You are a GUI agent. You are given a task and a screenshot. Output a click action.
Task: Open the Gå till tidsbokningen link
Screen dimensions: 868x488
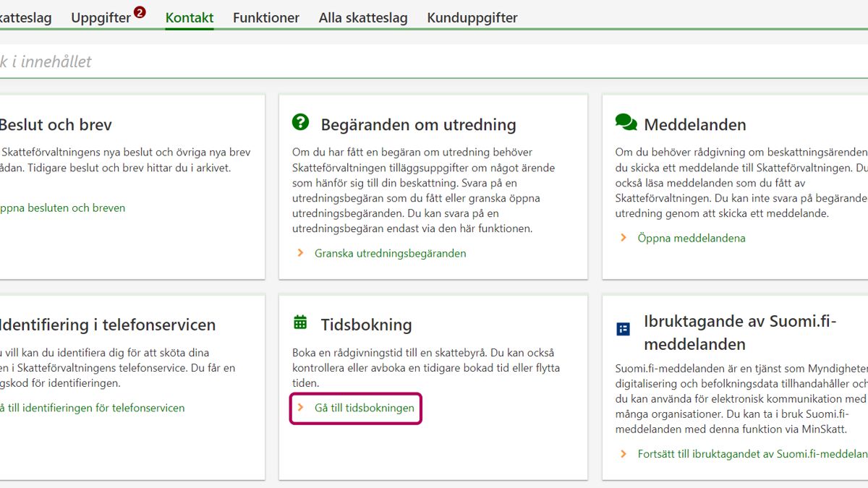tap(365, 408)
